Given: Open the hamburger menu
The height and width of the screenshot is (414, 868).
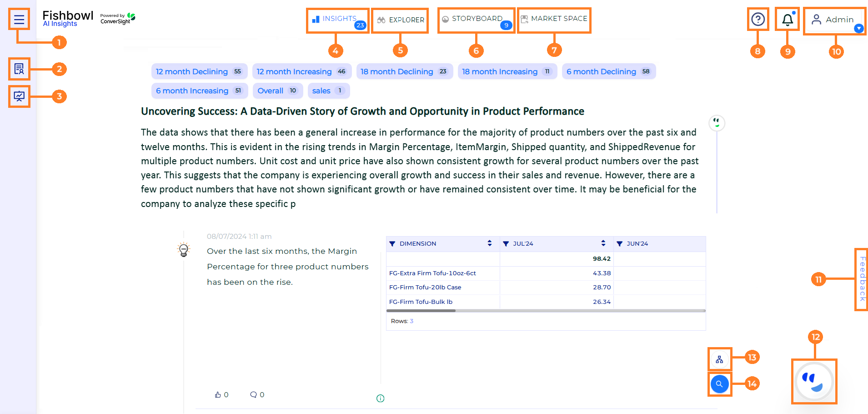Looking at the screenshot, I should click(x=19, y=20).
